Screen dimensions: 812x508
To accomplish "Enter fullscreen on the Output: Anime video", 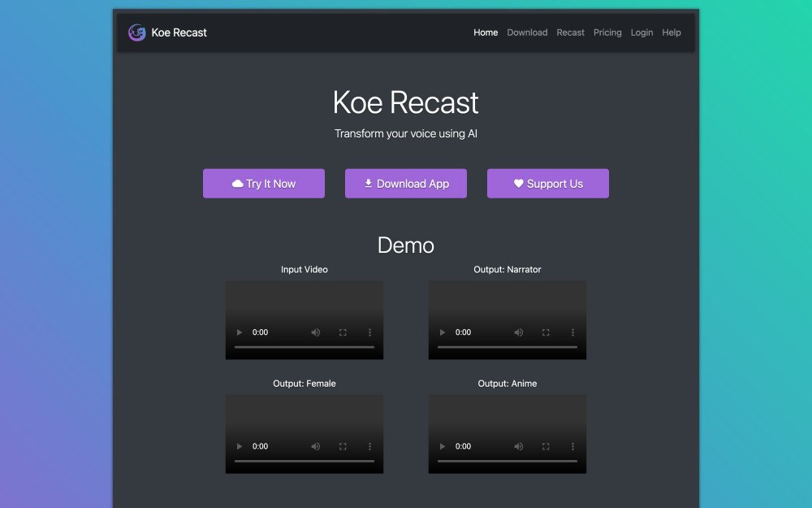I will click(545, 445).
